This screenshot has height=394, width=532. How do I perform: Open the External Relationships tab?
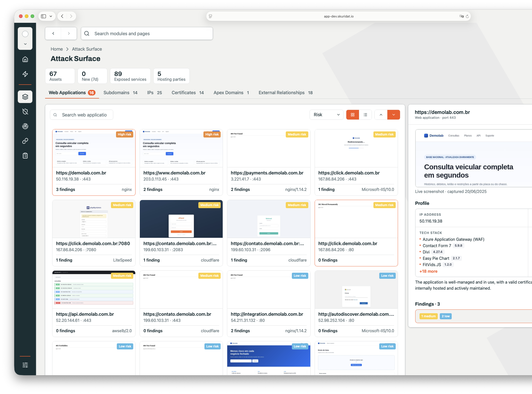(x=286, y=93)
